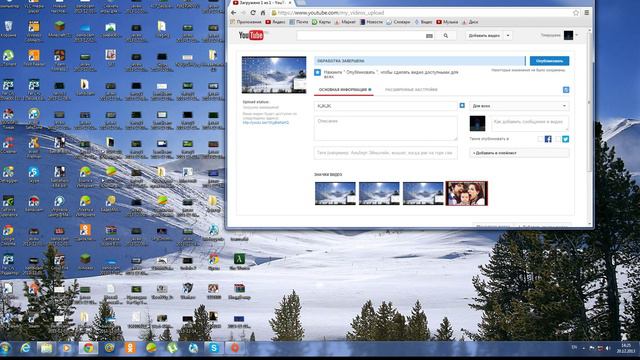Screen dimensions: 640x360
Task: Open the Карты bookmark
Action: 321,22
